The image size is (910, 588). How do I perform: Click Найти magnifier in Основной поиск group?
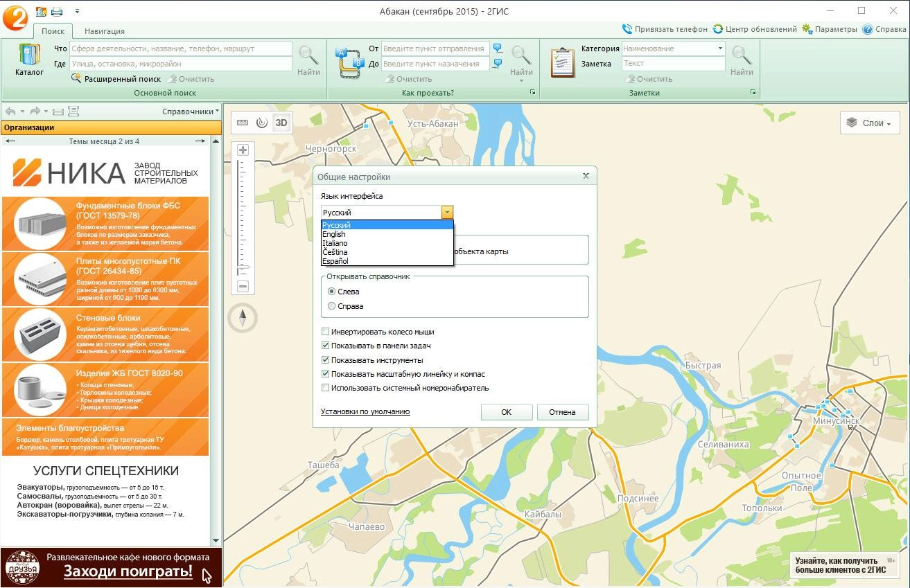(308, 55)
